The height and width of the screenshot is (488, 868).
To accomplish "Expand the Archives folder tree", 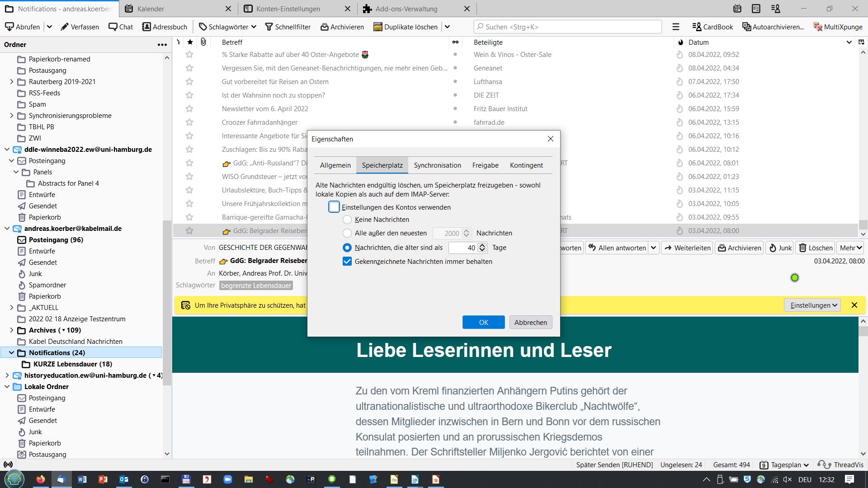I will pos(11,330).
